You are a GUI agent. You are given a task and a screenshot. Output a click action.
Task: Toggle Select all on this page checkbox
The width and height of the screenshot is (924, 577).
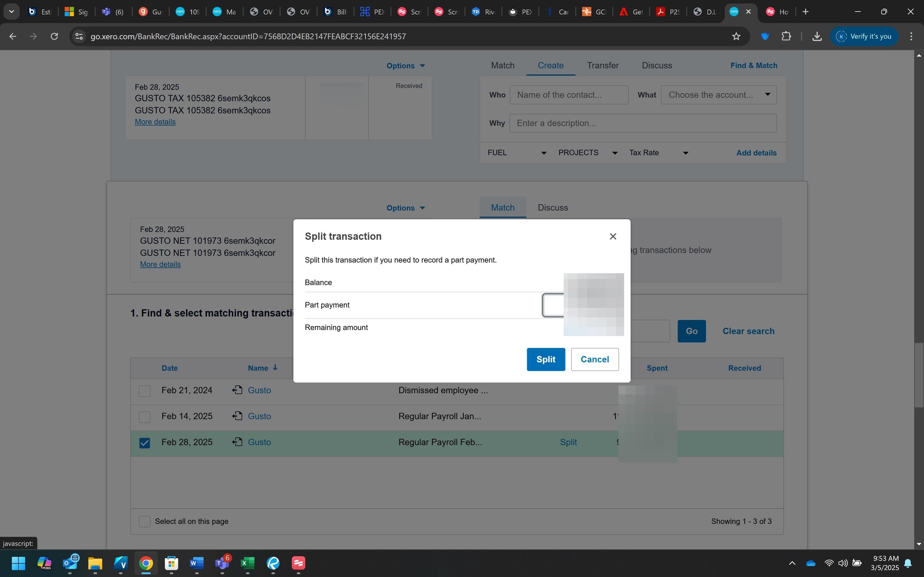(144, 521)
